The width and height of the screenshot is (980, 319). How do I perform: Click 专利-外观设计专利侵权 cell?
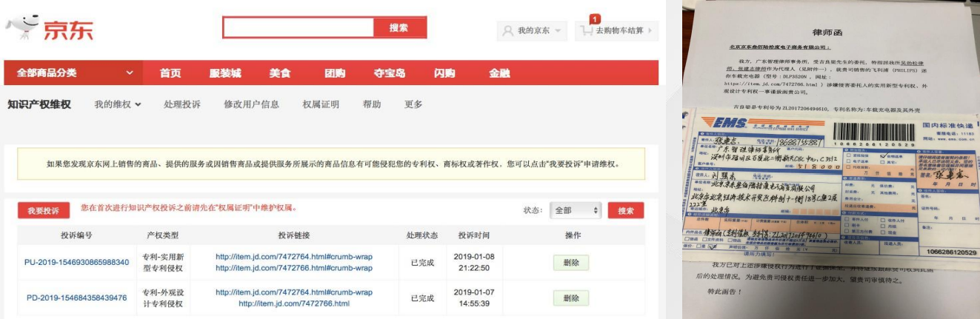click(x=164, y=298)
